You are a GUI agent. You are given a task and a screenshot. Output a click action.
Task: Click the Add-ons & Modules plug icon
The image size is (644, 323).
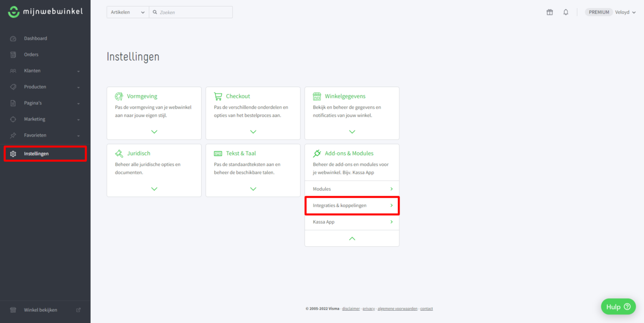[317, 153]
